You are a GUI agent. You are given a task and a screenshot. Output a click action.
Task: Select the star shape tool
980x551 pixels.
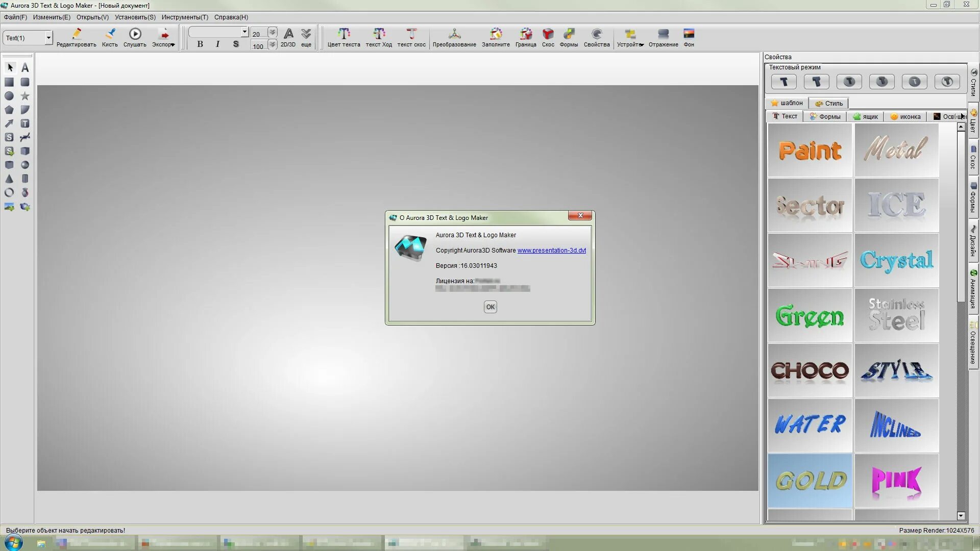point(24,96)
